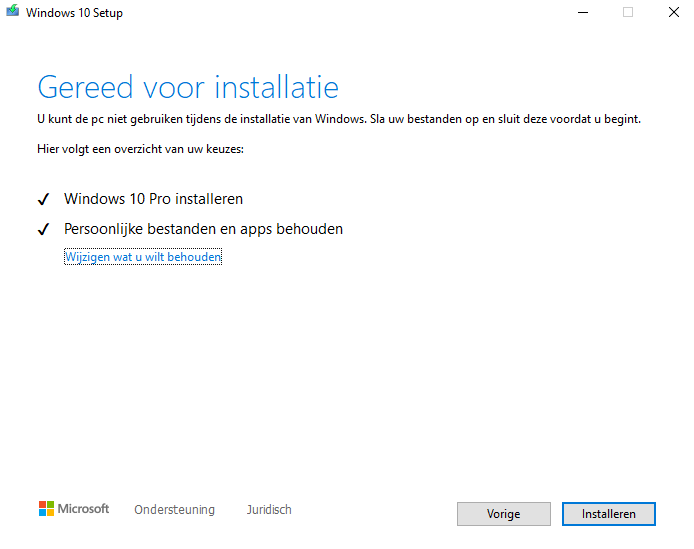Click the four-colored Microsoft logo squares
The width and height of the screenshot is (694, 549).
[x=46, y=509]
